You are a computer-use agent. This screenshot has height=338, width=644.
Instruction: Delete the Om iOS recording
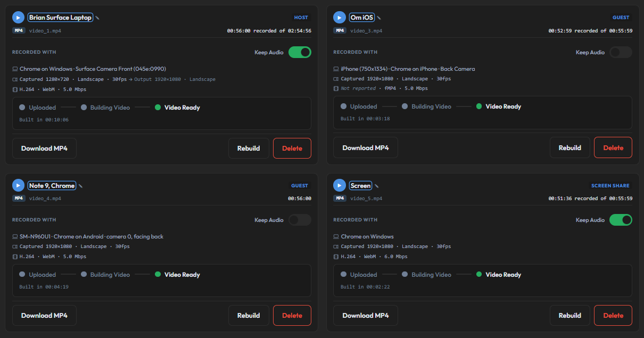(x=613, y=147)
